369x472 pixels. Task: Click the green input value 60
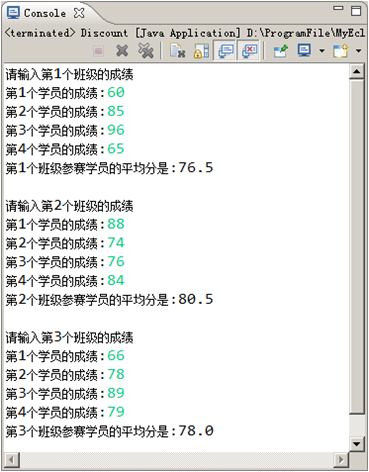[x=116, y=92]
